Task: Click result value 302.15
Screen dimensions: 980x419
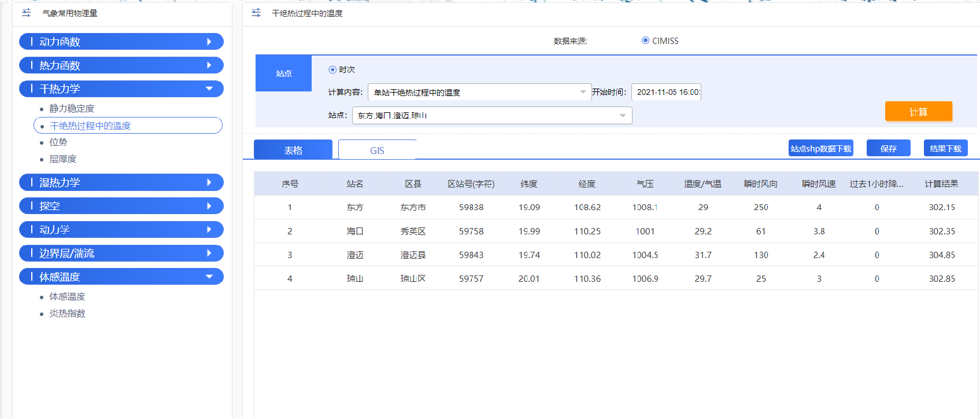Action: click(942, 207)
